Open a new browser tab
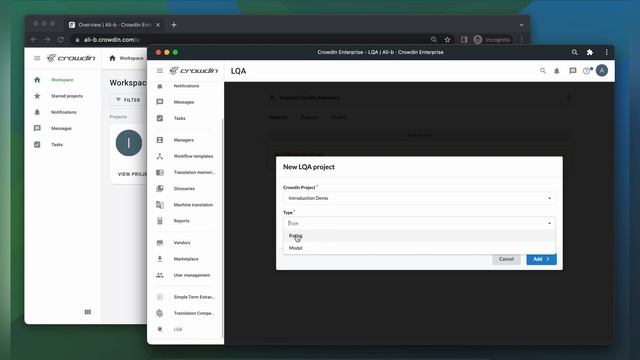Viewport: 640px width, 360px height. 174,25
